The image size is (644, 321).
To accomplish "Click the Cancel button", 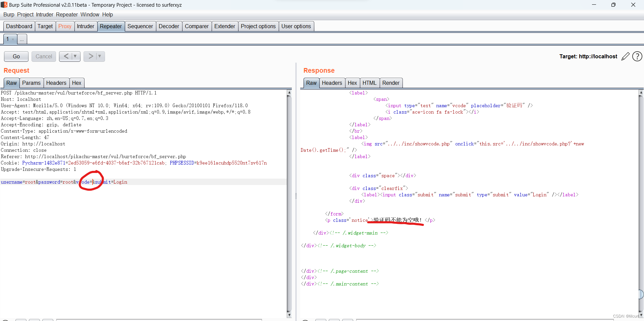I will (44, 56).
